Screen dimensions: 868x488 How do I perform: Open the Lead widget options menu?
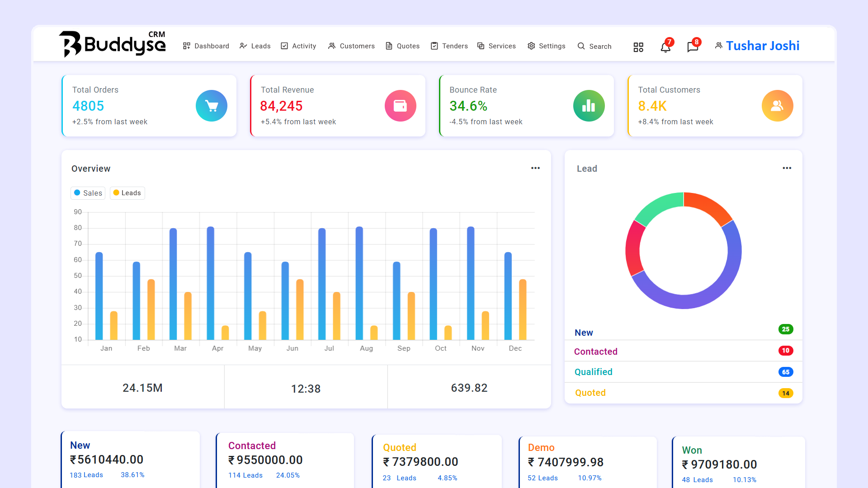[787, 168]
